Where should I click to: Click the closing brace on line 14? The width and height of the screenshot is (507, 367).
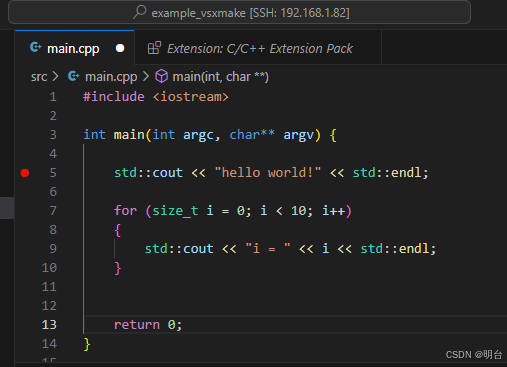pos(87,344)
